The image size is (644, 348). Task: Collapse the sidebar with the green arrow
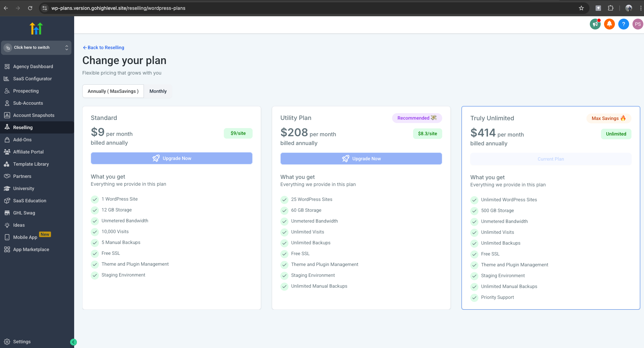(73, 342)
